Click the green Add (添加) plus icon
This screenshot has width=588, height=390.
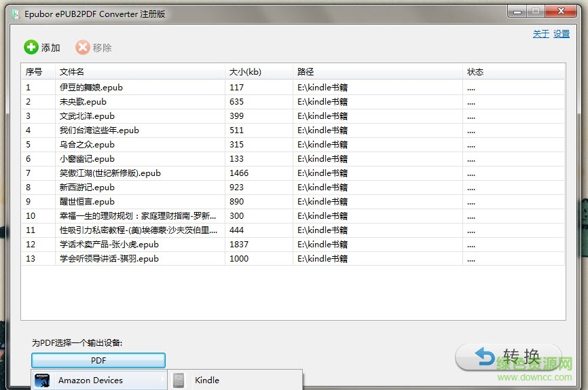tap(31, 48)
